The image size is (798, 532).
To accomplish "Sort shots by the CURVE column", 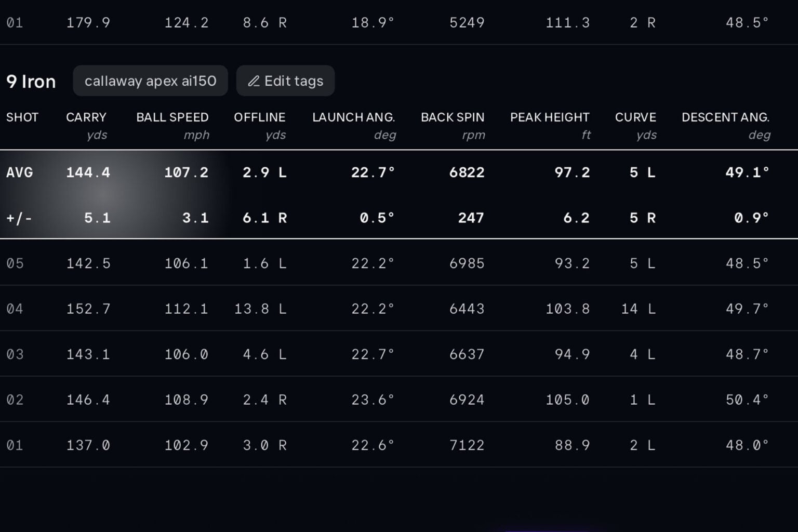I will [x=635, y=117].
